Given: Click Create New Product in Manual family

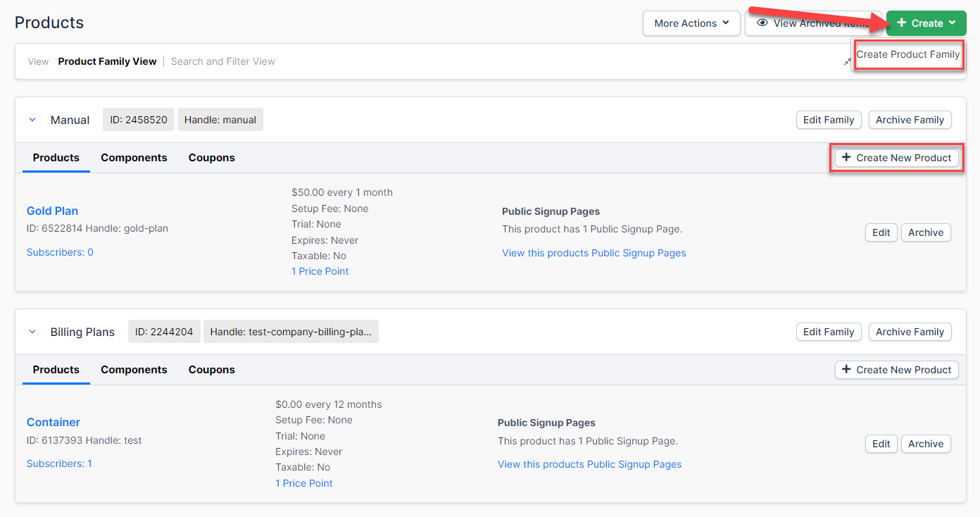Looking at the screenshot, I should [x=896, y=158].
